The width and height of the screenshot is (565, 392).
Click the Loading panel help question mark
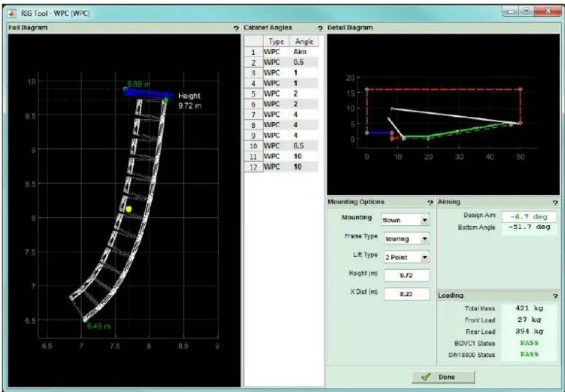click(x=555, y=296)
